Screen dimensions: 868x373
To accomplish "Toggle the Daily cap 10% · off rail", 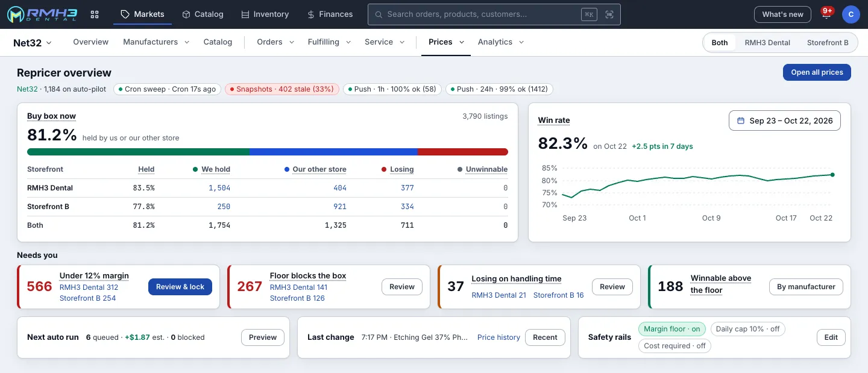I will pyautogui.click(x=747, y=329).
